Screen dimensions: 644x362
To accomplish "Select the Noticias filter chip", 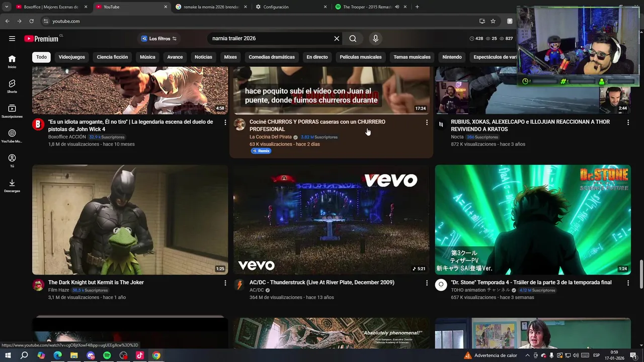I will pos(203,57).
